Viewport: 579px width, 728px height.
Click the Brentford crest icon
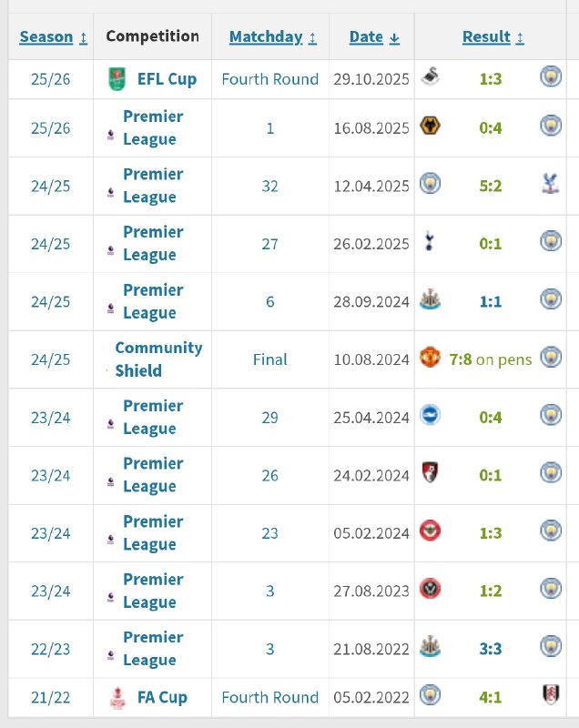(x=430, y=531)
